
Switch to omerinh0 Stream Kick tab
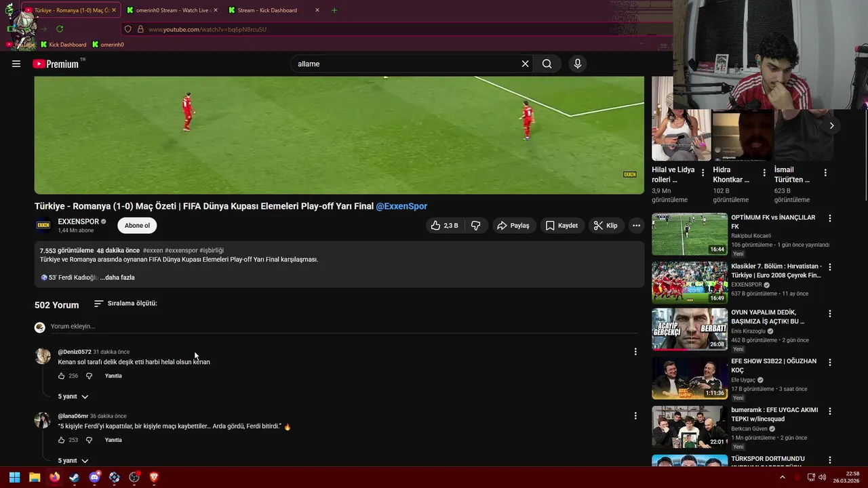pos(172,10)
